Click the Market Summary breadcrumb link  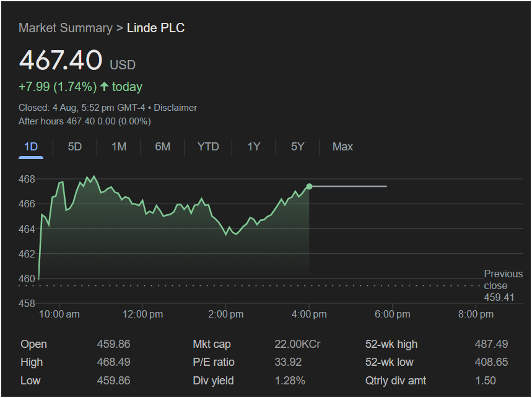65,28
